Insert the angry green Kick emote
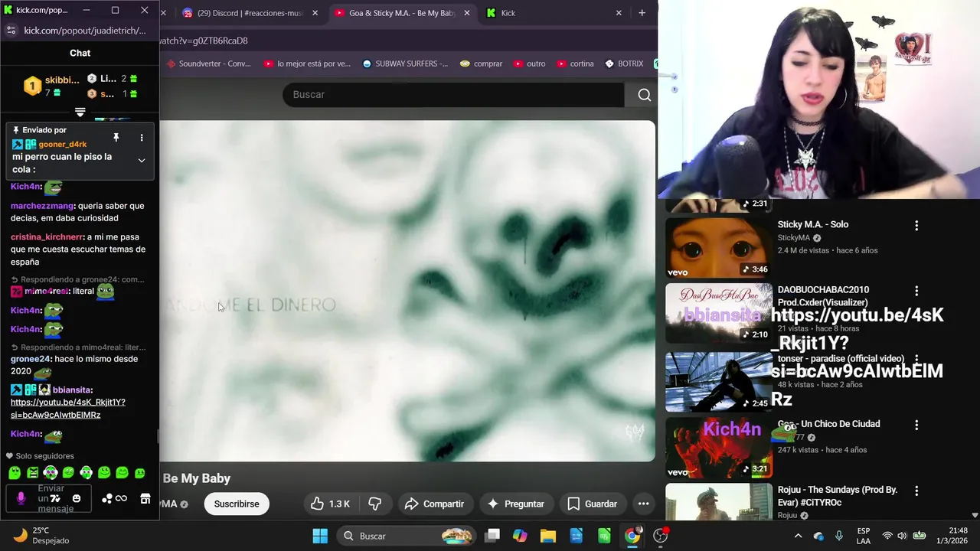This screenshot has width=980, height=551. click(32, 473)
